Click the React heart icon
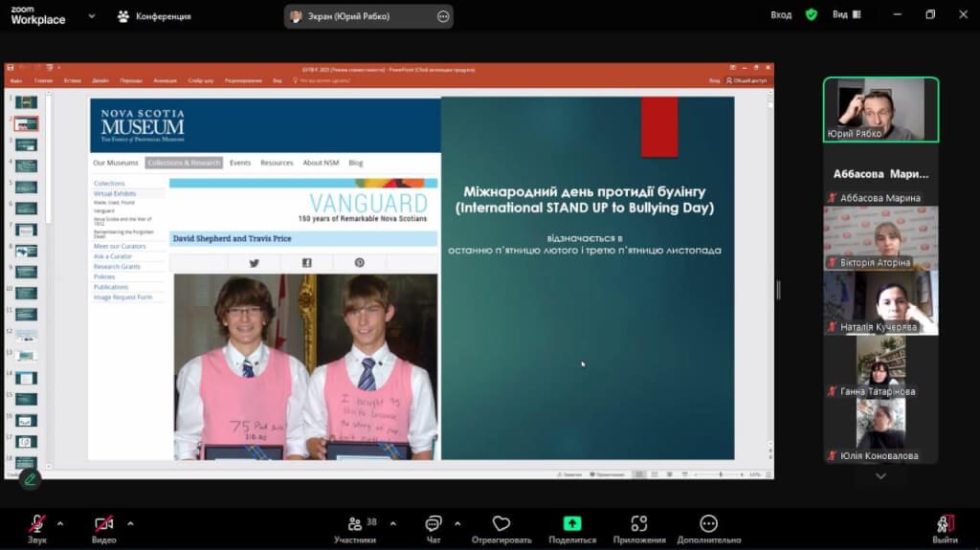980x550 pixels. [501, 524]
